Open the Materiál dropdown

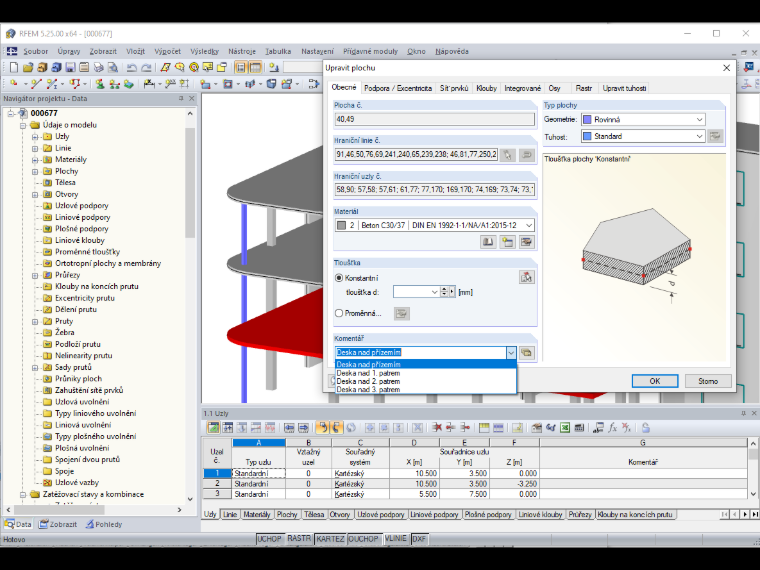[x=529, y=225]
